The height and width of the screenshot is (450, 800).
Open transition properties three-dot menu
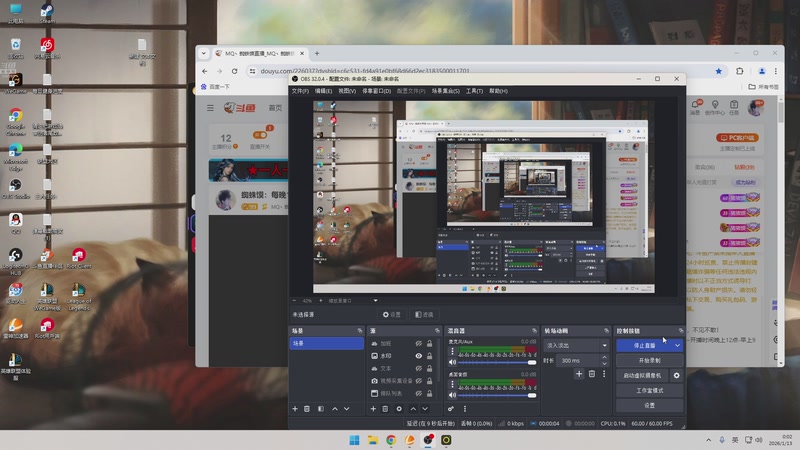click(604, 374)
